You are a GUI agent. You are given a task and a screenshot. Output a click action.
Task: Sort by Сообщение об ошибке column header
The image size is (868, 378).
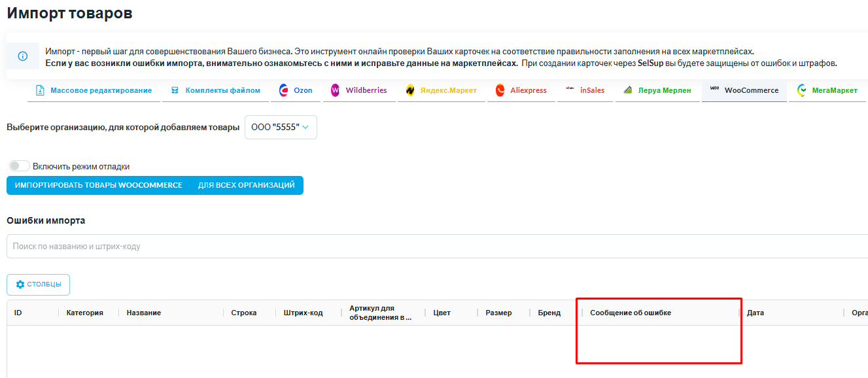pyautogui.click(x=631, y=313)
